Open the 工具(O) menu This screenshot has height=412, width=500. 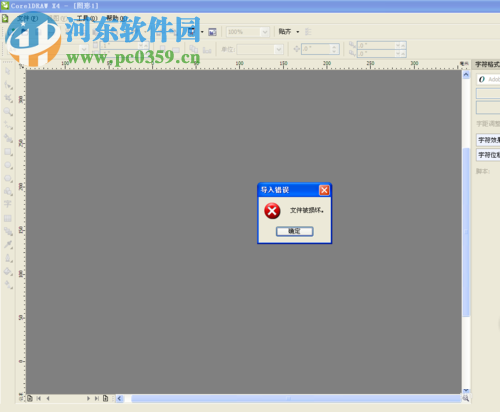[87, 18]
